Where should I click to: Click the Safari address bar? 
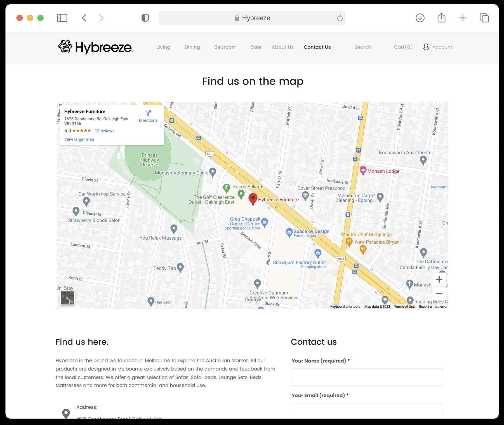[x=252, y=18]
